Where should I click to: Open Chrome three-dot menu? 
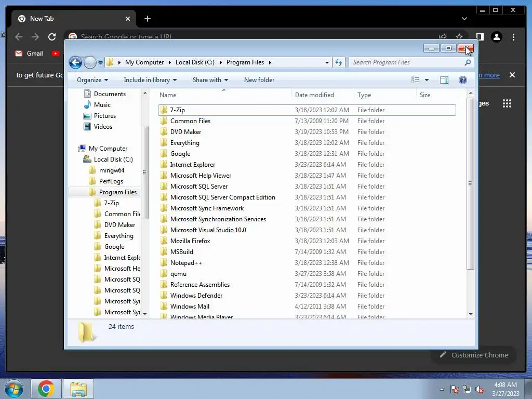tap(513, 37)
